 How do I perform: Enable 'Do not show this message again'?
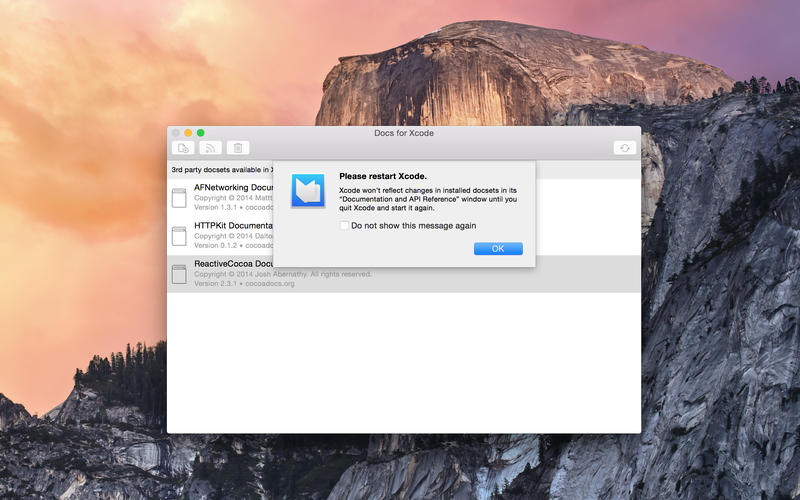(x=344, y=226)
